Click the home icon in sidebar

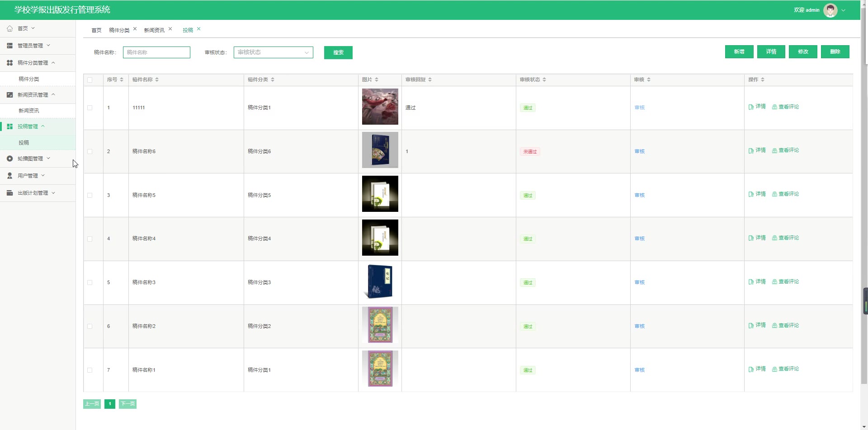click(x=9, y=28)
